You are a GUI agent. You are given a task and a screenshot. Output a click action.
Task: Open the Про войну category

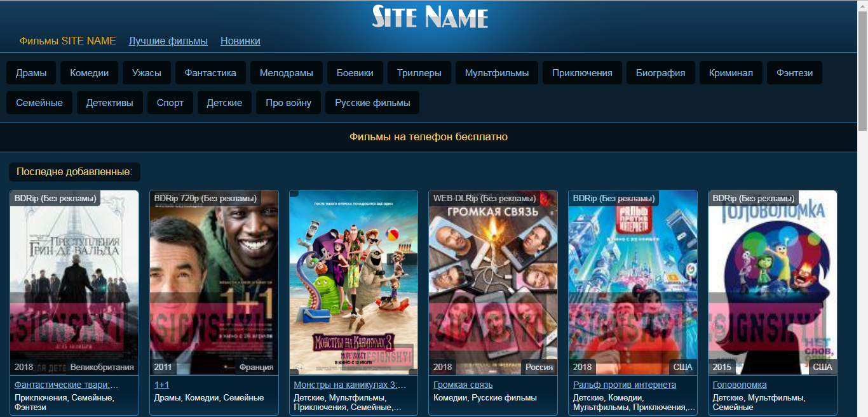tap(288, 103)
